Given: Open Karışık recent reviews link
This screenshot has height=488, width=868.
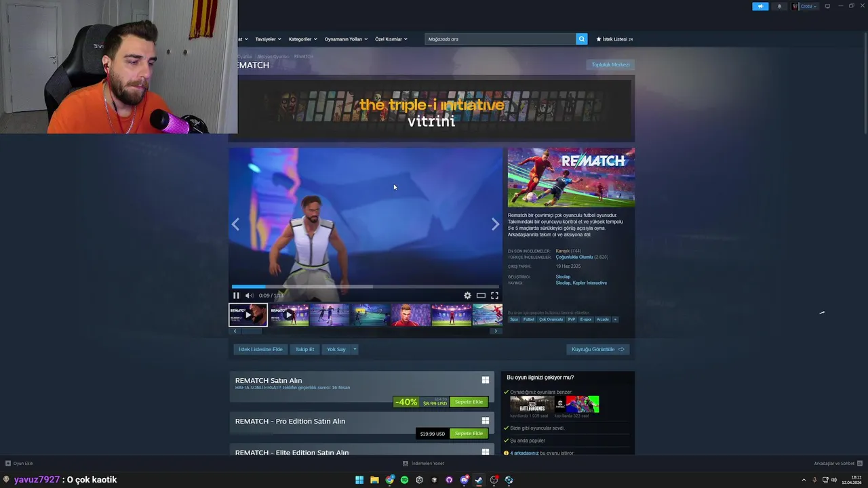Looking at the screenshot, I should click(563, 251).
